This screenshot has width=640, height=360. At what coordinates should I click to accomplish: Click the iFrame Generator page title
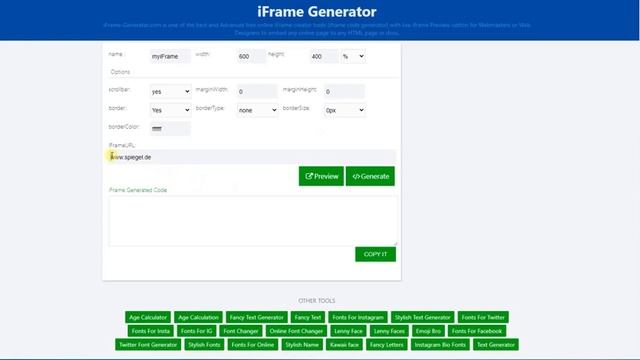pyautogui.click(x=317, y=12)
